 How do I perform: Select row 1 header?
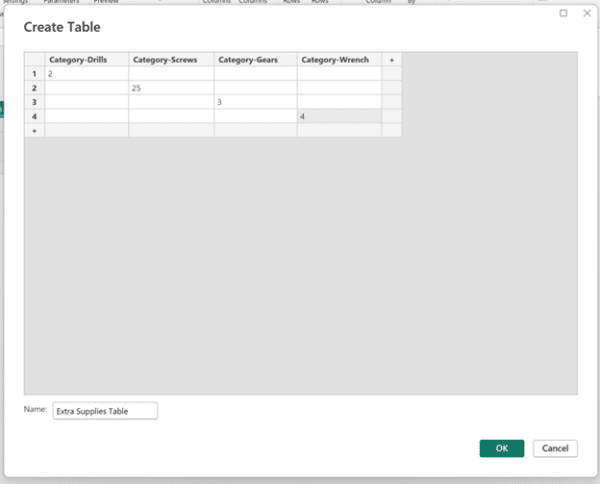[x=34, y=73]
